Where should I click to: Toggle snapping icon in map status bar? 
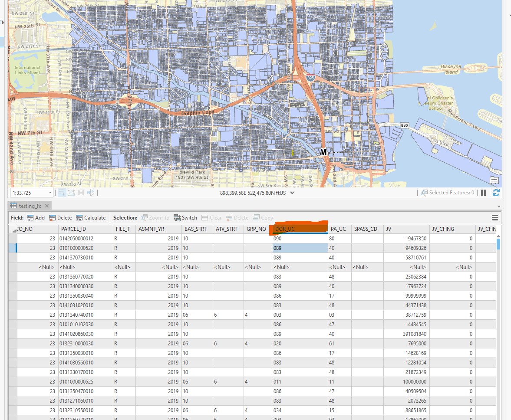[62, 193]
